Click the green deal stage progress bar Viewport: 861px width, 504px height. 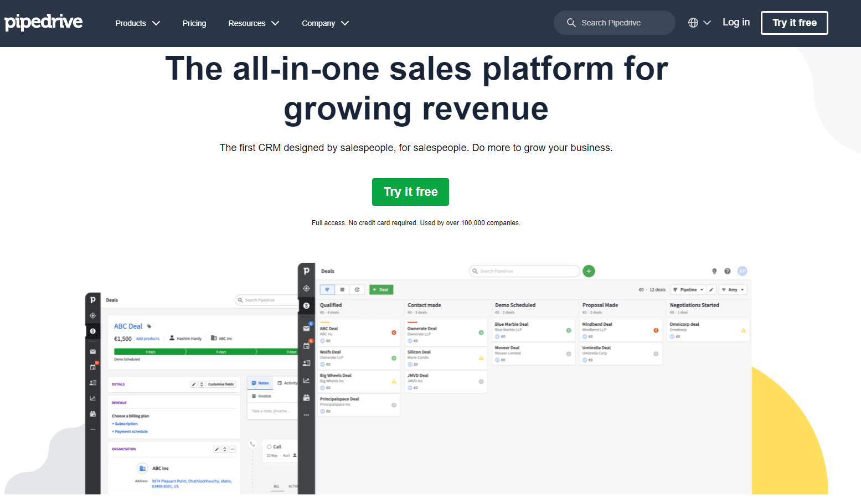click(x=206, y=352)
